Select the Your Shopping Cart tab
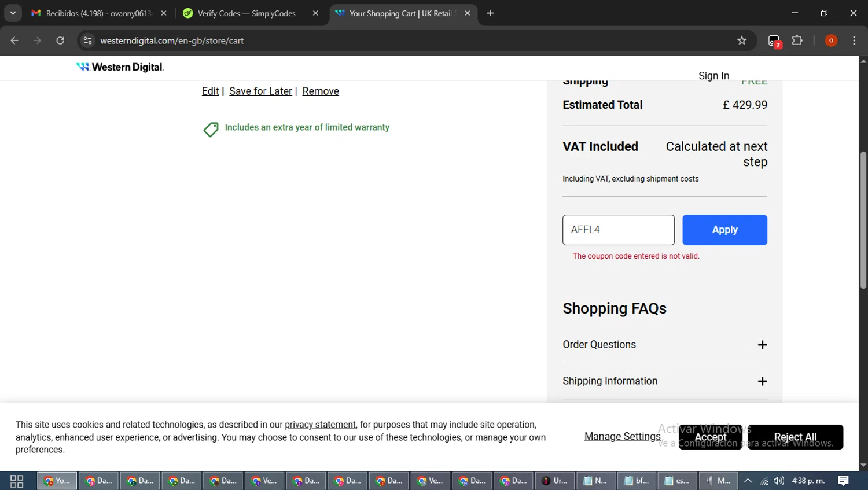Screen dimensions: 868x490 [403, 13]
